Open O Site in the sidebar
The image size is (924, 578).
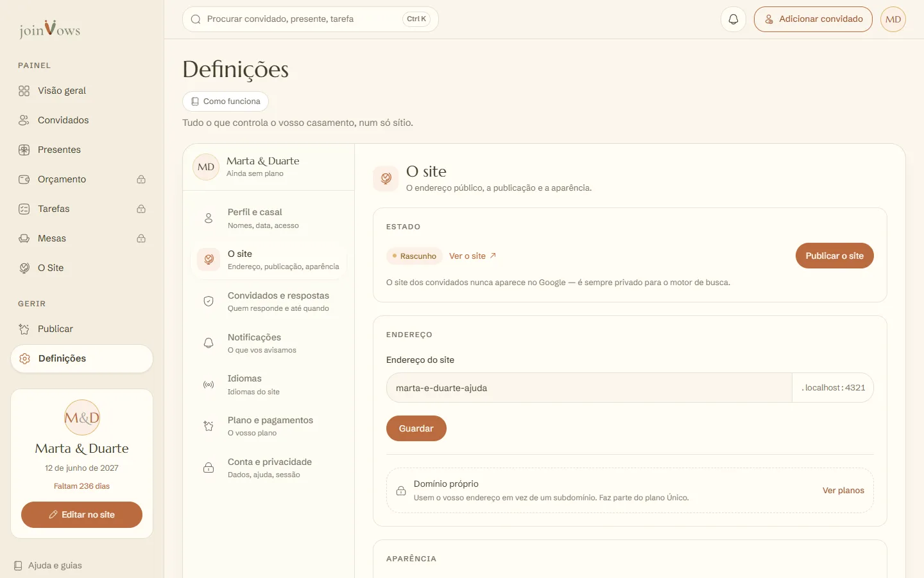pos(81,268)
